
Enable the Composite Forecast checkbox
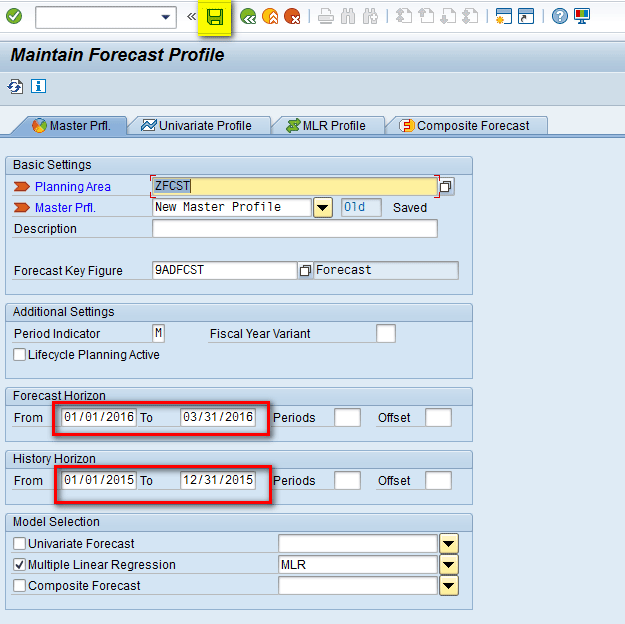[19, 585]
